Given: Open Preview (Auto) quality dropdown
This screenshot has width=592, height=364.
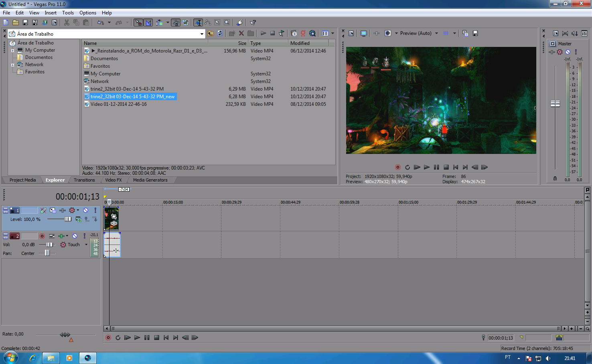Looking at the screenshot, I should pyautogui.click(x=436, y=33).
